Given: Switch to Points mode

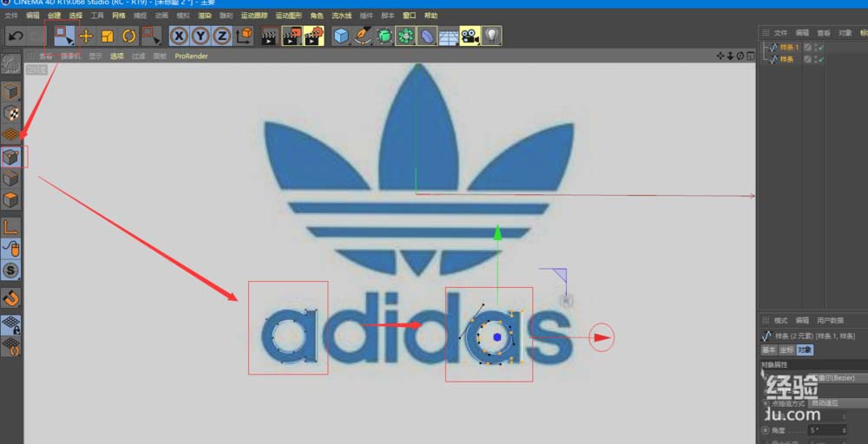Looking at the screenshot, I should [11, 158].
